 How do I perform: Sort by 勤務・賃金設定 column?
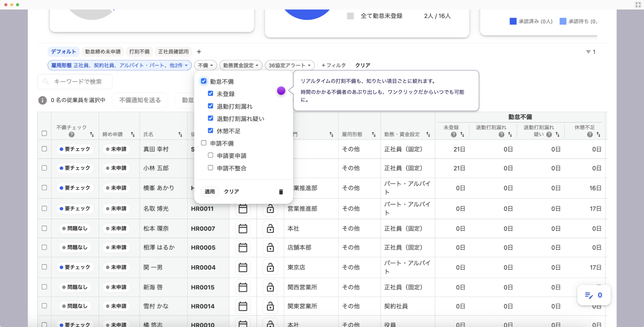pyautogui.click(x=428, y=135)
